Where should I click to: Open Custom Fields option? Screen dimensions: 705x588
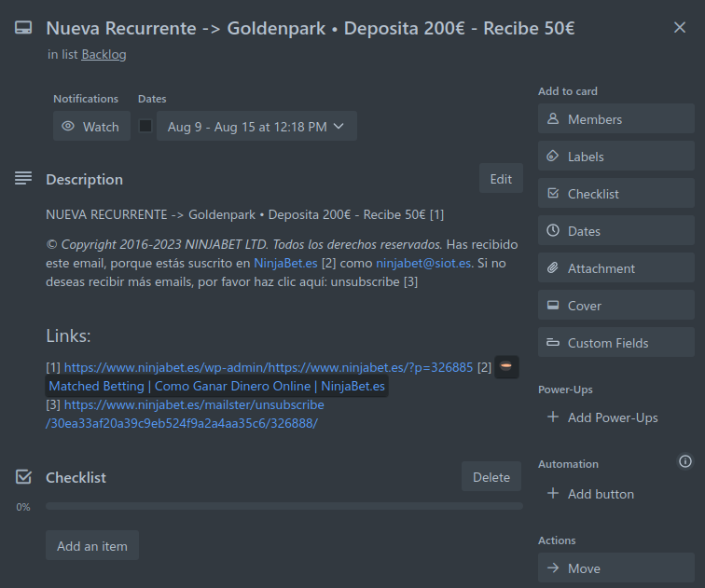click(x=616, y=342)
